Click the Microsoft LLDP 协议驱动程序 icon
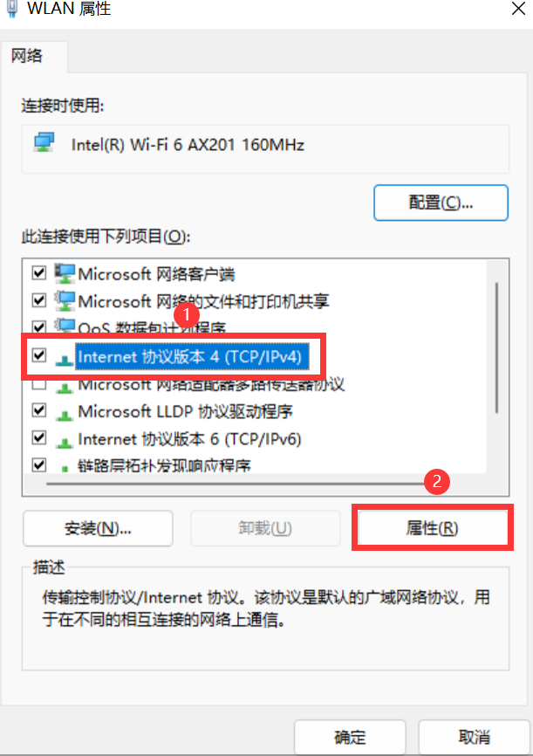This screenshot has width=533, height=756. tap(65, 414)
